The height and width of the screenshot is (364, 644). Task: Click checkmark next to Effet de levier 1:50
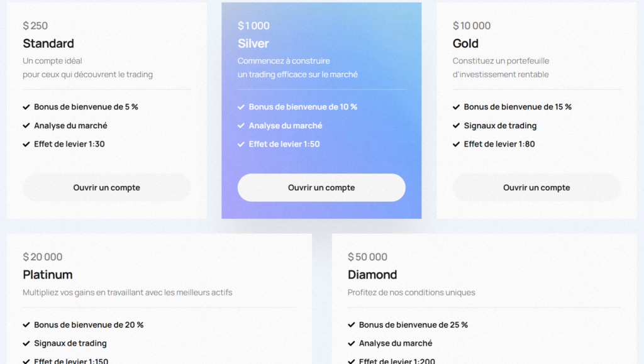pos(241,144)
